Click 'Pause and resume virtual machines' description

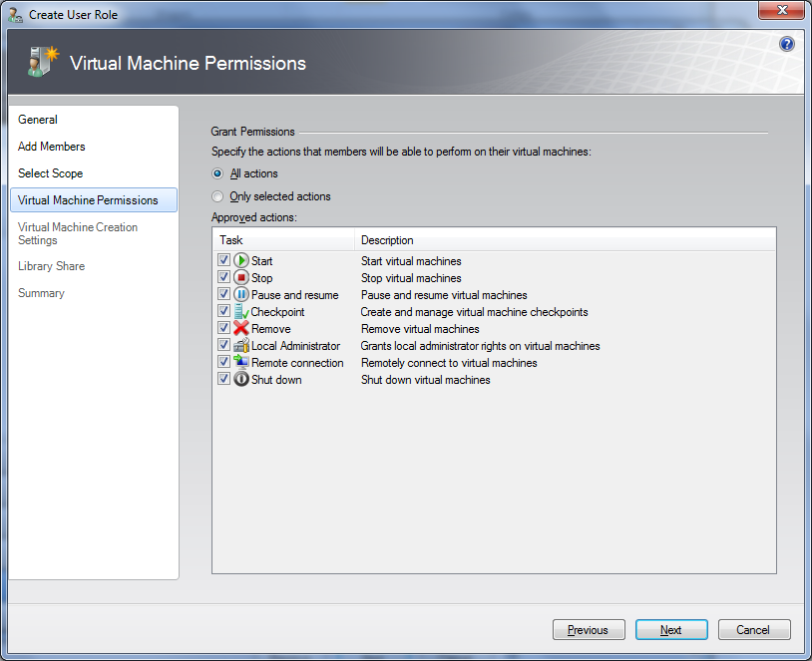click(x=444, y=295)
